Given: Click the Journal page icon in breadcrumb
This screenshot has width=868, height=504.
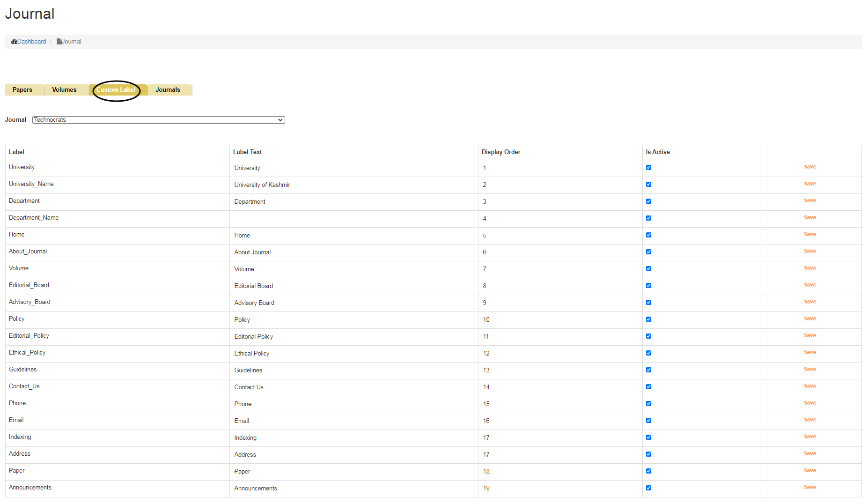Looking at the screenshot, I should pyautogui.click(x=59, y=42).
